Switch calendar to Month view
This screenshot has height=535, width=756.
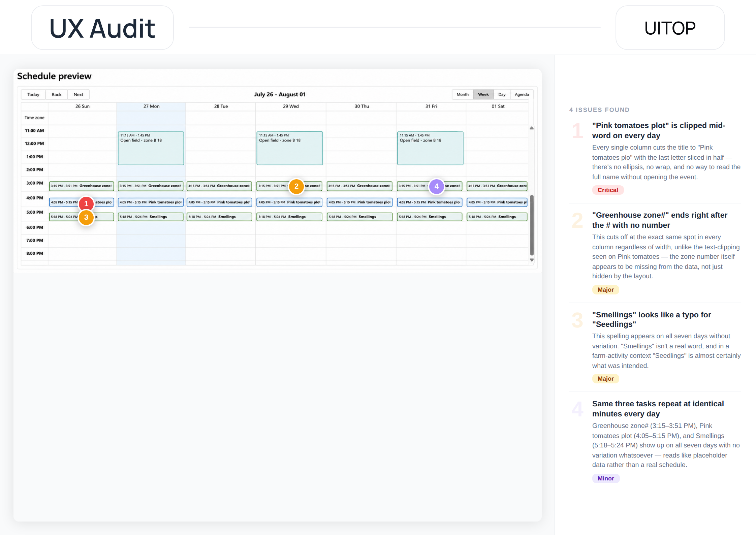463,95
